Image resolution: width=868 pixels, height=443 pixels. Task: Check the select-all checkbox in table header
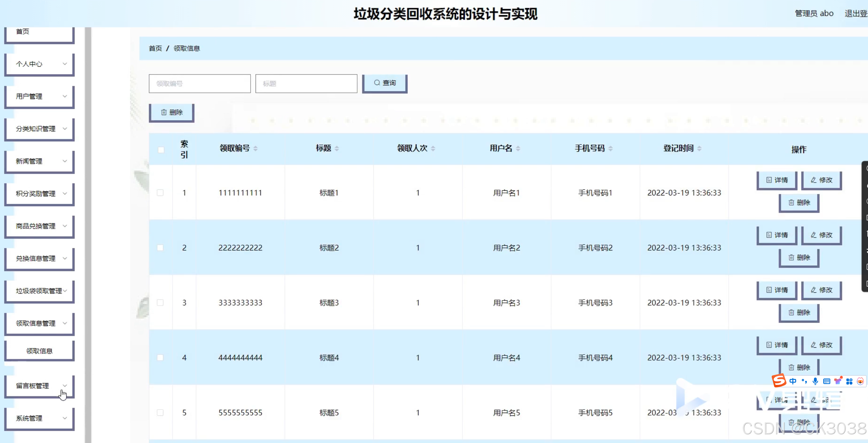coord(161,150)
